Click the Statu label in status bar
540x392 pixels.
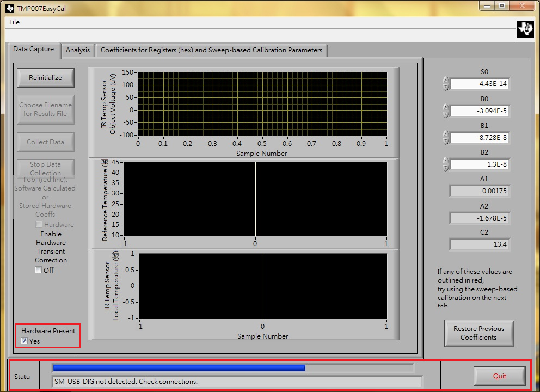22,377
